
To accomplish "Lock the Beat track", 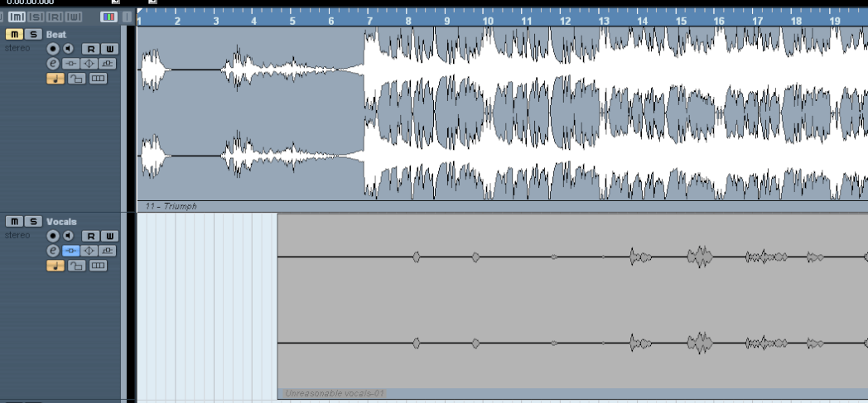I will click(x=76, y=79).
